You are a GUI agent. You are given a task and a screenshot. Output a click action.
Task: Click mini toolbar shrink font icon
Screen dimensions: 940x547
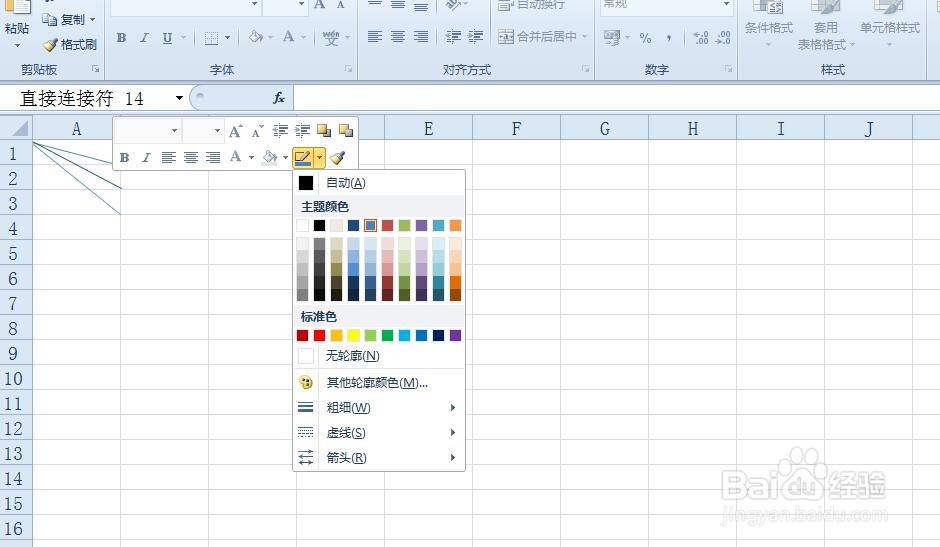258,131
